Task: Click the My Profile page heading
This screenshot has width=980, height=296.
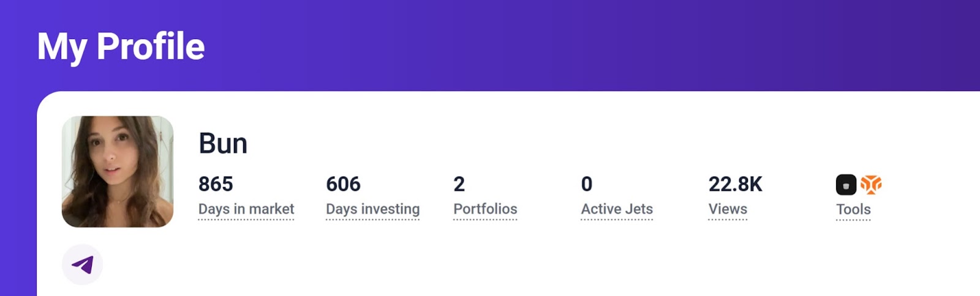Action: (121, 47)
